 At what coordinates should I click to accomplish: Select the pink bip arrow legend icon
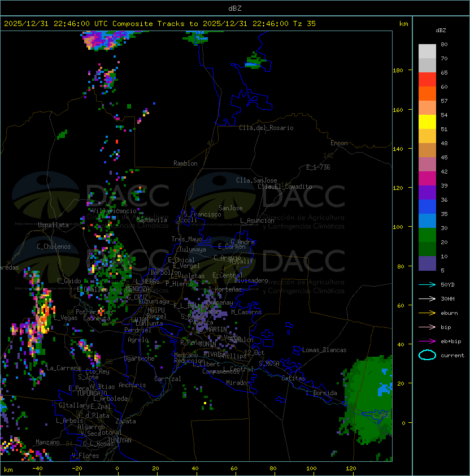click(x=427, y=327)
